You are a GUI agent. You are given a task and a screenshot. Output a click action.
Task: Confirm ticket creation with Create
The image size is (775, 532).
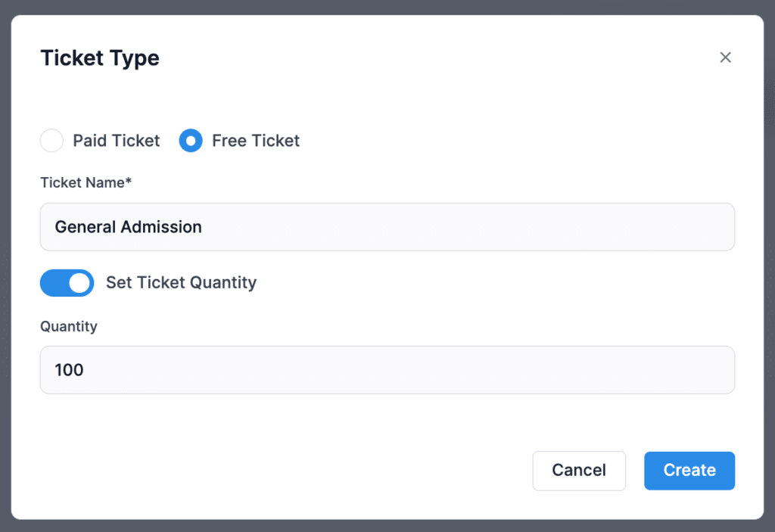689,470
